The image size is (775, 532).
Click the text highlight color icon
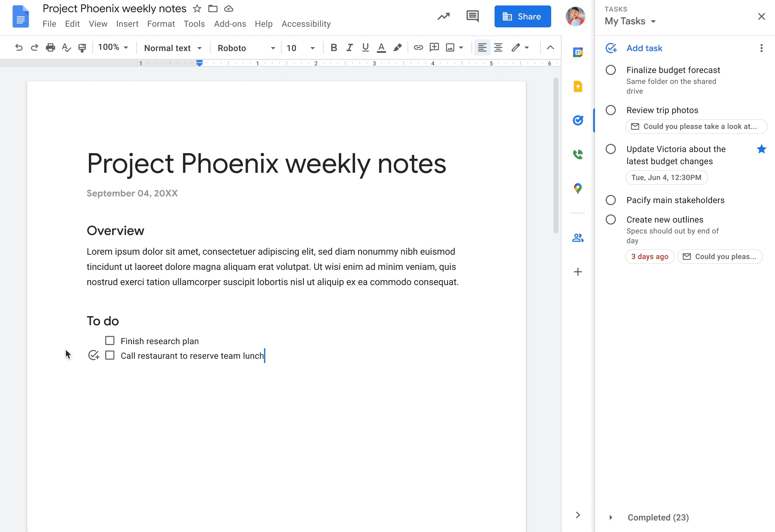pyautogui.click(x=398, y=48)
